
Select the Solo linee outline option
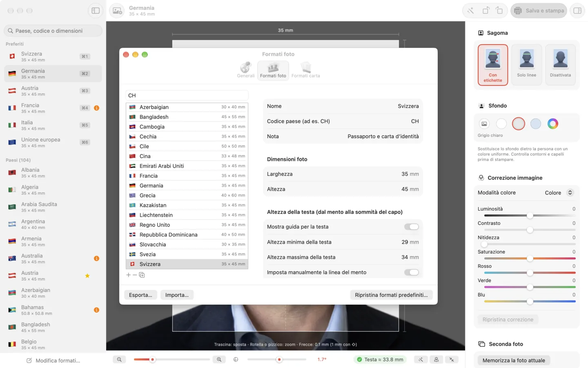(x=527, y=65)
